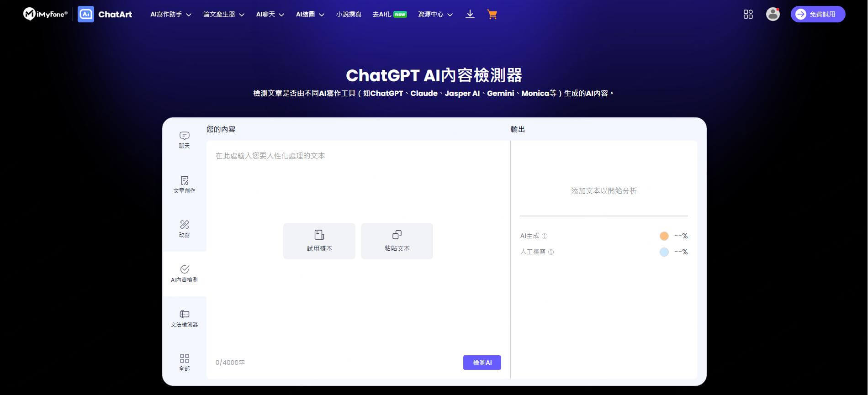Click the AI生成 percentage value
This screenshot has height=395, width=868.
681,236
